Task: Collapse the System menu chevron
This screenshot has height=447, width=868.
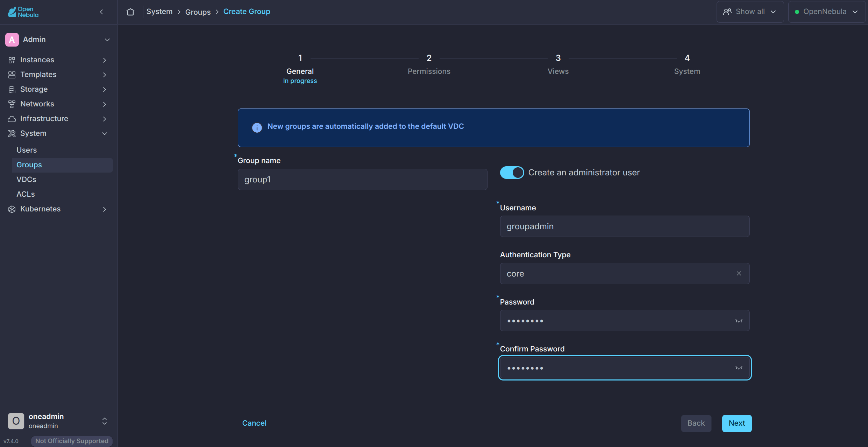Action: click(x=105, y=133)
